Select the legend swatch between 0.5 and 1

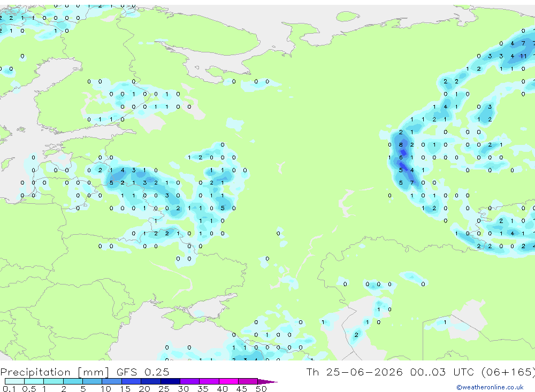[34, 381]
